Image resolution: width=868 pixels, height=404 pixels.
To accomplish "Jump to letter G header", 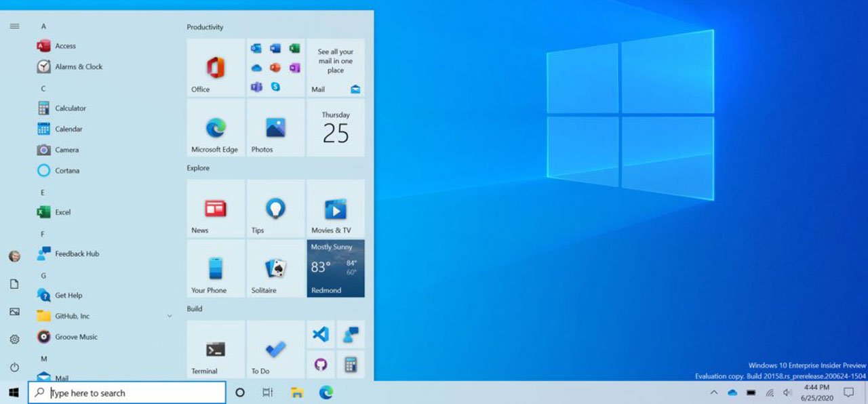I will click(x=43, y=276).
